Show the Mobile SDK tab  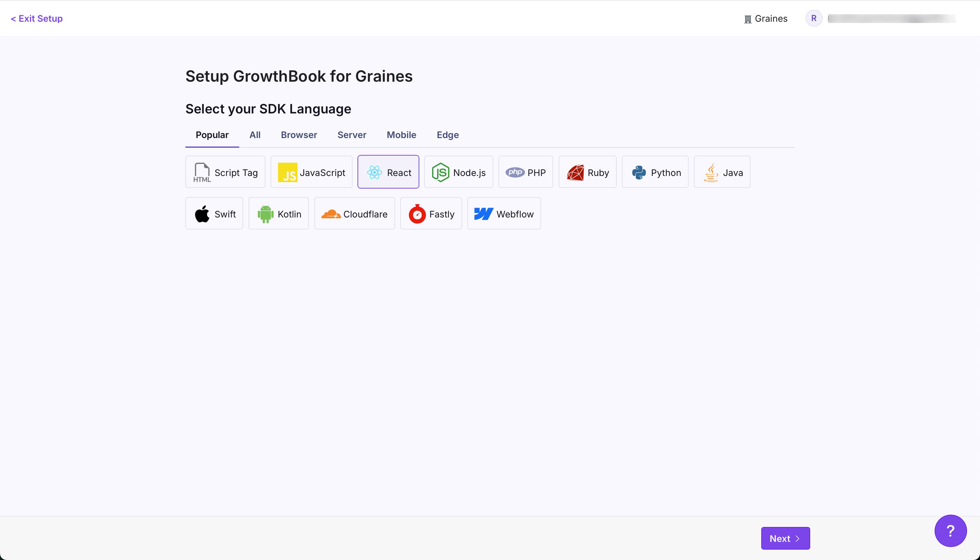401,134
